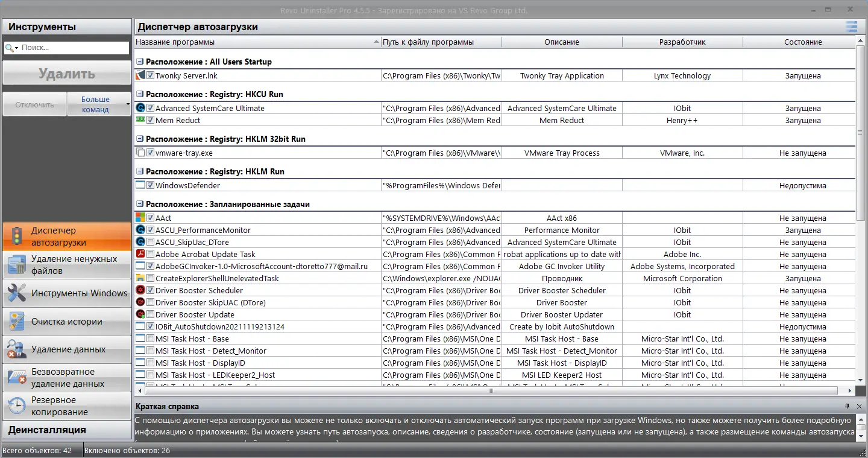868x458 pixels.
Task: Open Безвозвратное удаление данных tool
Action: coord(66,378)
